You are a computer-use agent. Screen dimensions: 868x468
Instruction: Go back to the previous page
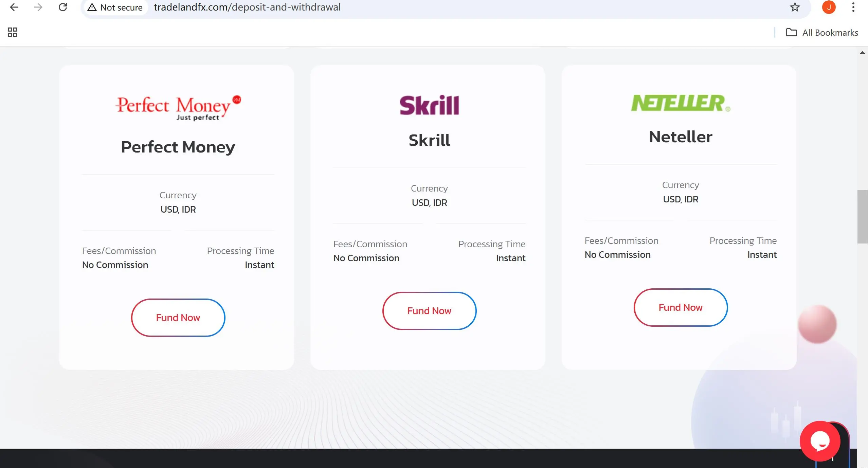click(14, 7)
